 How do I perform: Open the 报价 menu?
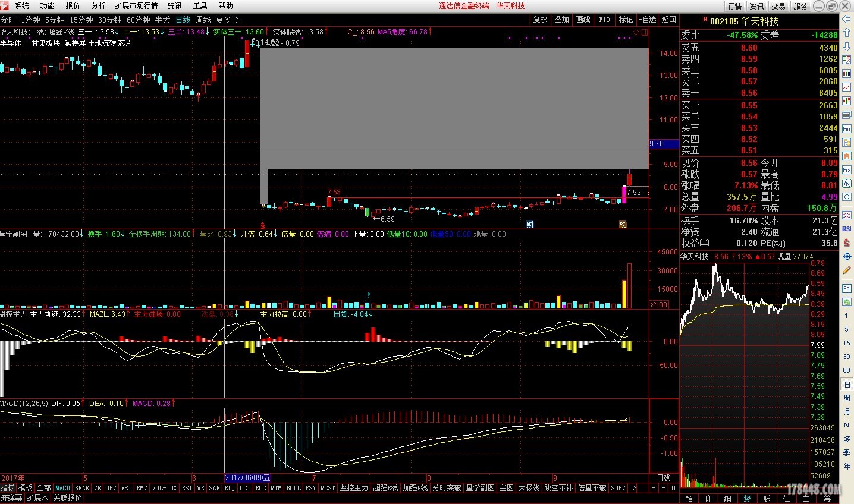pyautogui.click(x=73, y=6)
